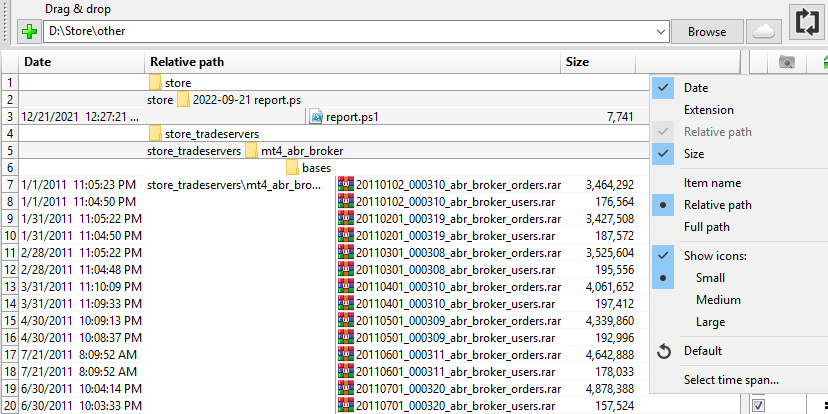This screenshot has width=828, height=414.
Task: Click date 1/1/2011 11:05:23 PM
Action: [x=78, y=185]
